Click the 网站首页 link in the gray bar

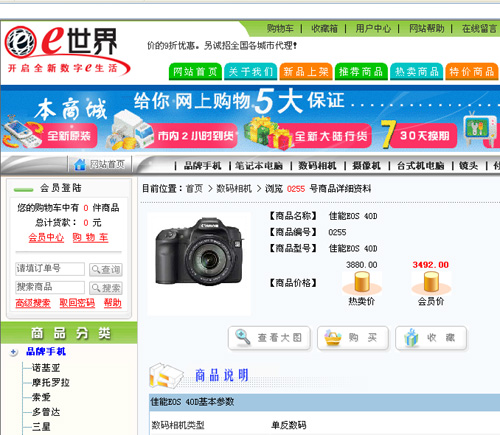[x=107, y=164]
